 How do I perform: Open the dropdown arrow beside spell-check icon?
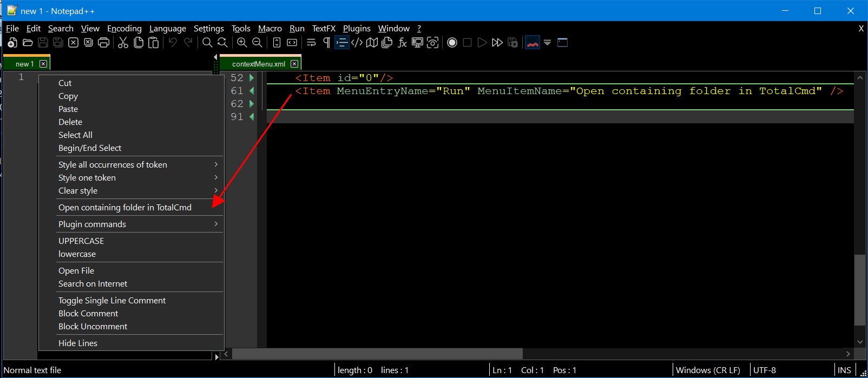click(547, 43)
